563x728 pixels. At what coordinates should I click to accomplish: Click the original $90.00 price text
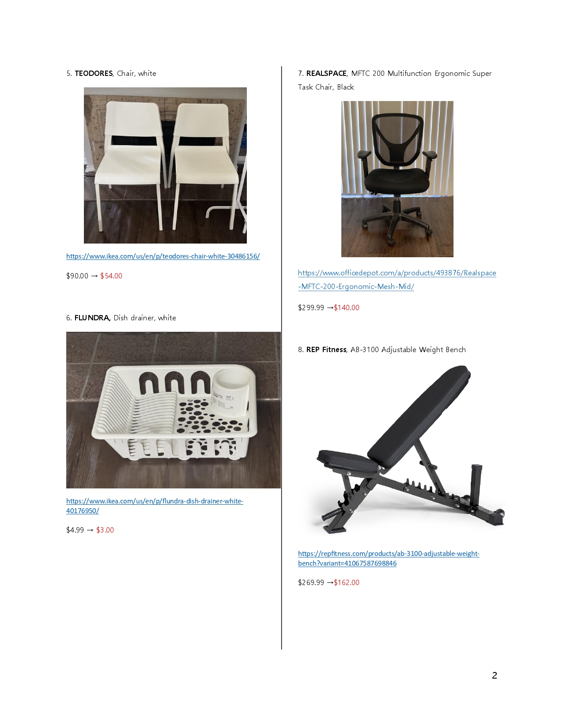pos(77,276)
